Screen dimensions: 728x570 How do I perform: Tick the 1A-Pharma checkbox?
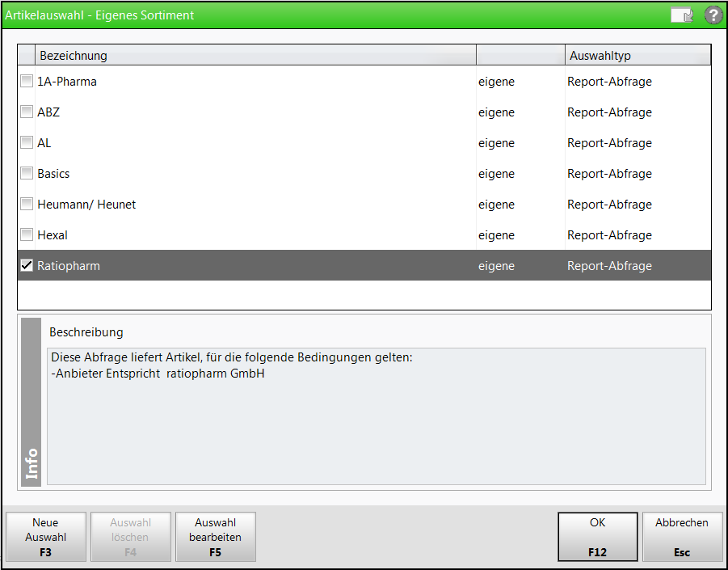[27, 82]
